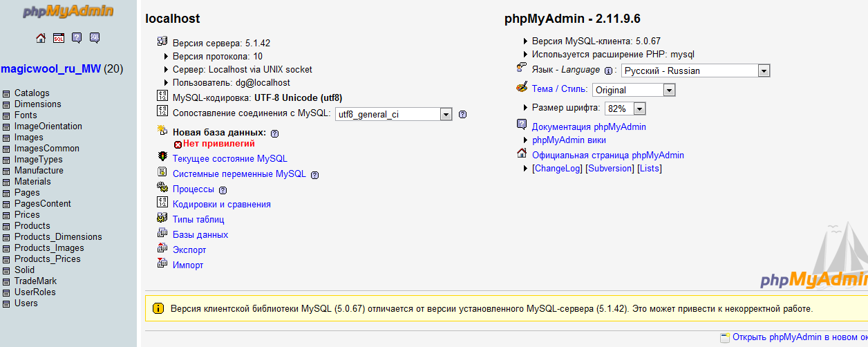This screenshot has height=347, width=868.
Task: Click the Home icon in the sidebar
Action: (41, 38)
